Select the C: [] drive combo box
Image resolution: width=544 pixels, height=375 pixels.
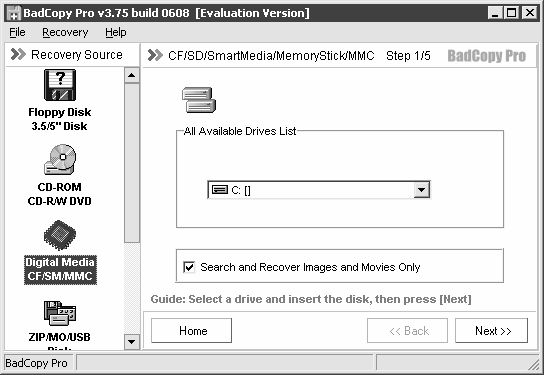319,190
